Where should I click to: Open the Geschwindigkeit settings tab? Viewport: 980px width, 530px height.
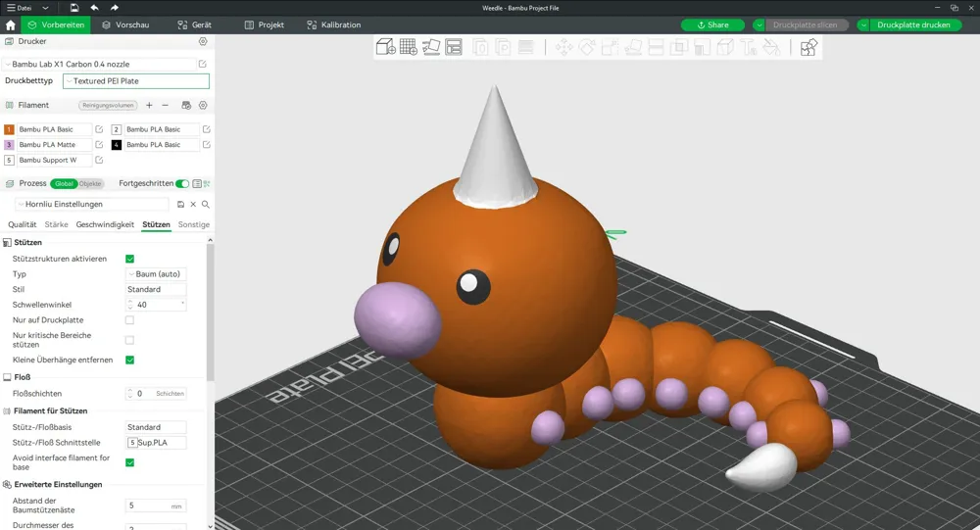(x=105, y=224)
